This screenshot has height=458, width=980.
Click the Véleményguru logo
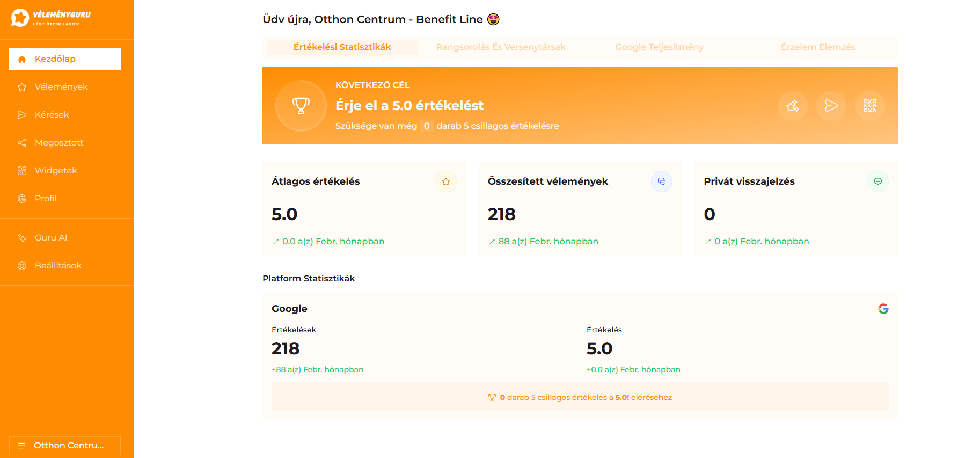(x=51, y=18)
